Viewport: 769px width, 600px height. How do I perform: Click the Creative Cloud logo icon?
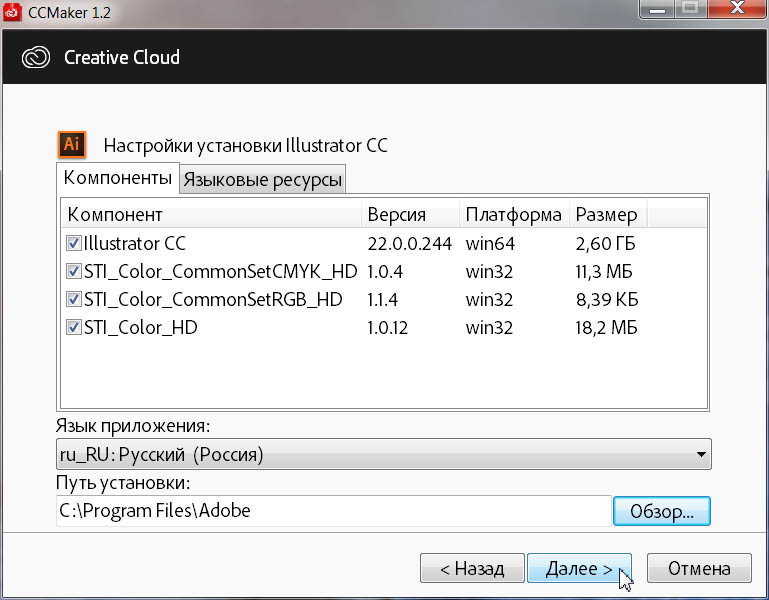pos(36,57)
